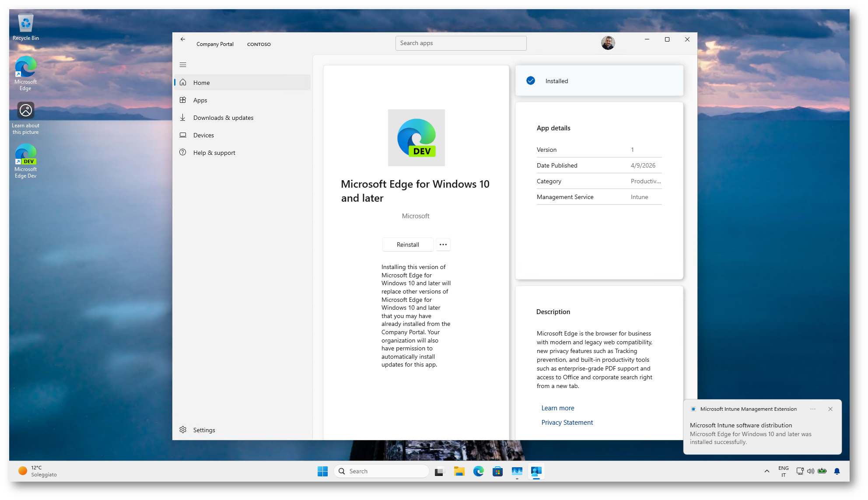This screenshot has height=500, width=868.
Task: Open notification options ellipsis menu
Action: [812, 409]
